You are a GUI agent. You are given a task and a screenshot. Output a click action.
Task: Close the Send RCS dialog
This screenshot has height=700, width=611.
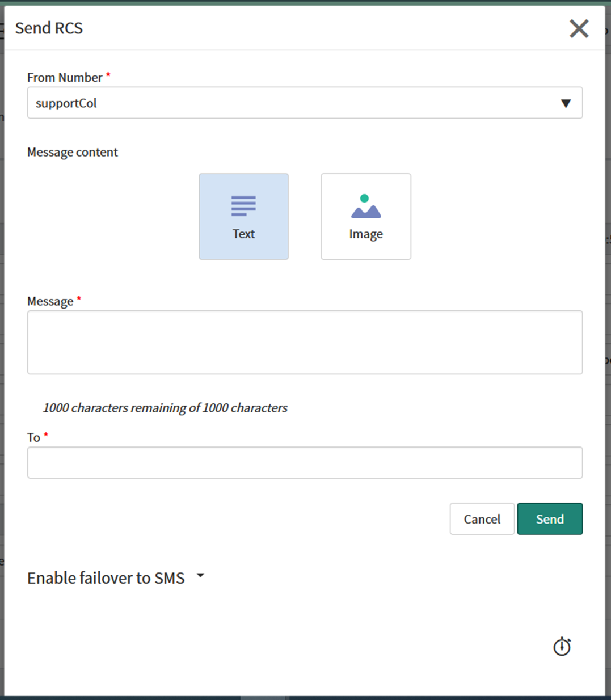click(579, 28)
